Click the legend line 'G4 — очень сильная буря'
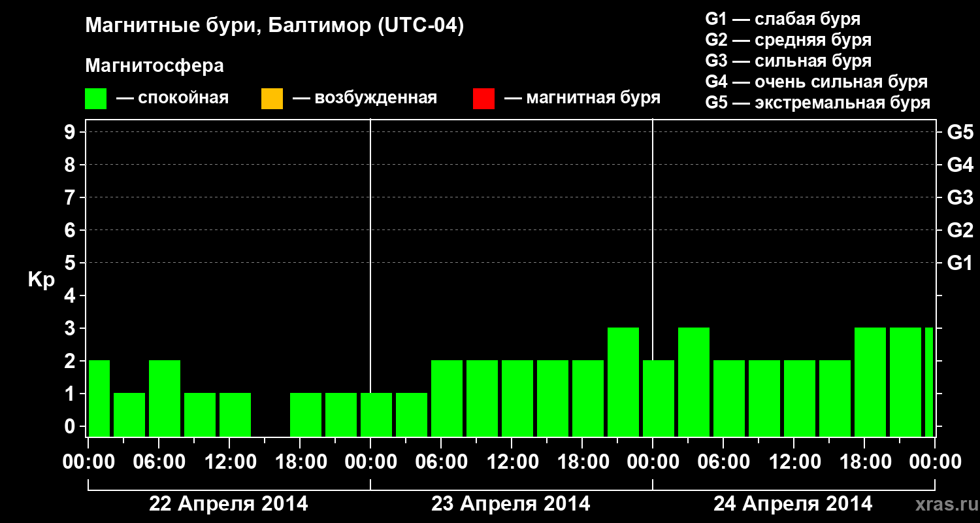The width and height of the screenshot is (980, 523). (x=817, y=82)
